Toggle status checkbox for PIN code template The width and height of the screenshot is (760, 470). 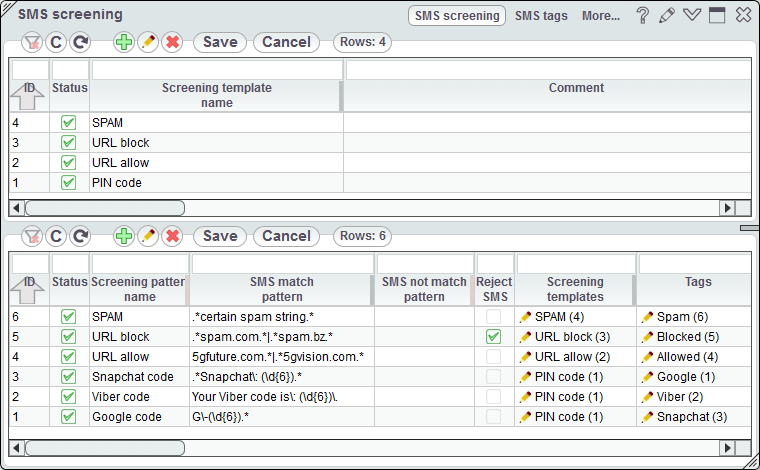tap(68, 183)
